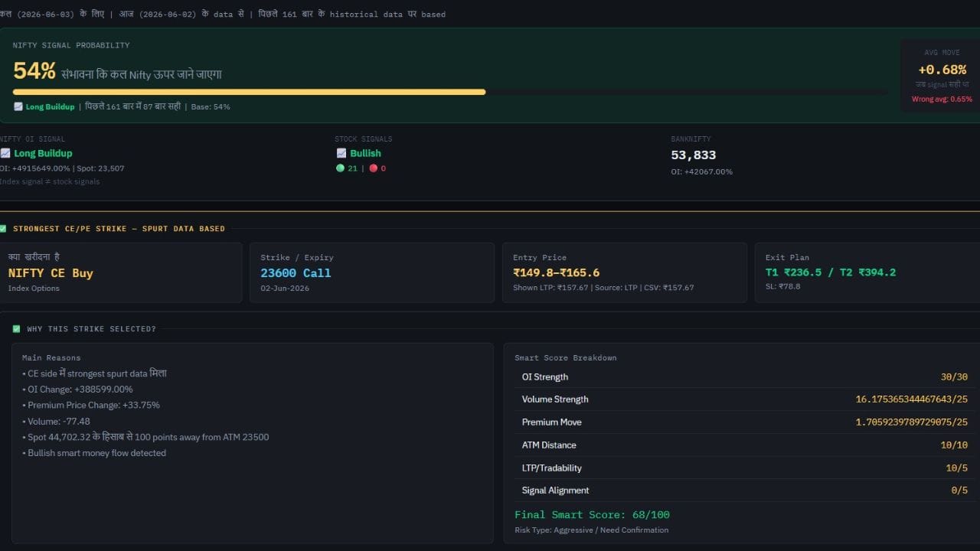Click Long Buildup label under NIFTY OI SIGNAL

coord(43,153)
